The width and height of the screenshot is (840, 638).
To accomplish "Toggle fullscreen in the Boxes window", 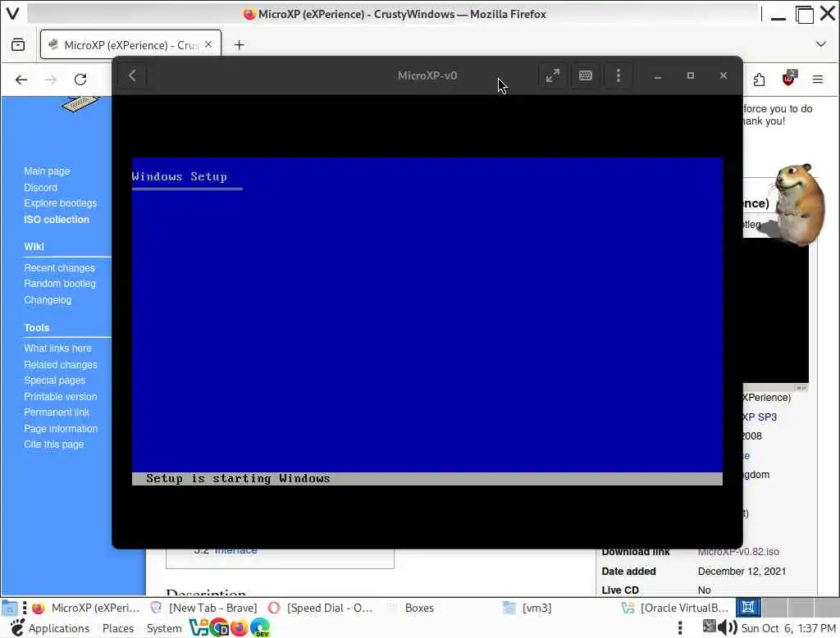I will click(x=552, y=75).
